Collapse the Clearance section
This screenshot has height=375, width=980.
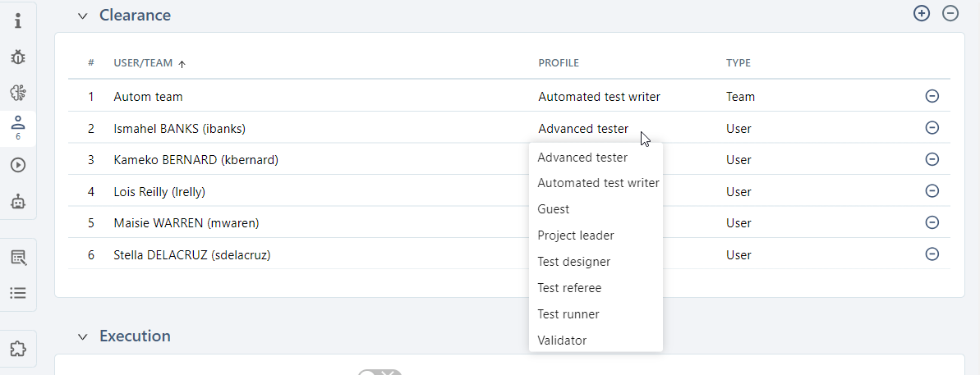[82, 16]
